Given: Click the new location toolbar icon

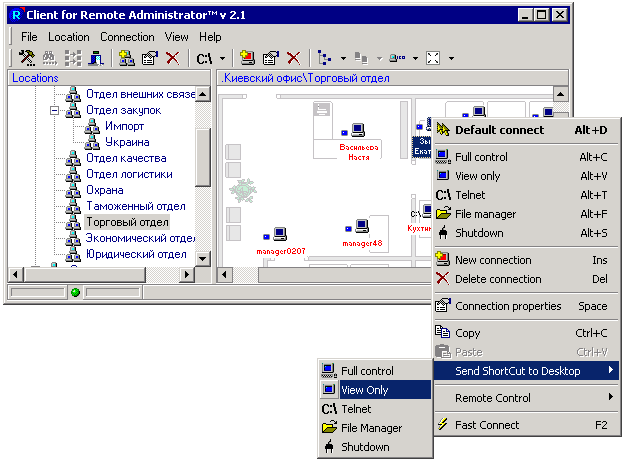Looking at the screenshot, I should click(x=127, y=58).
